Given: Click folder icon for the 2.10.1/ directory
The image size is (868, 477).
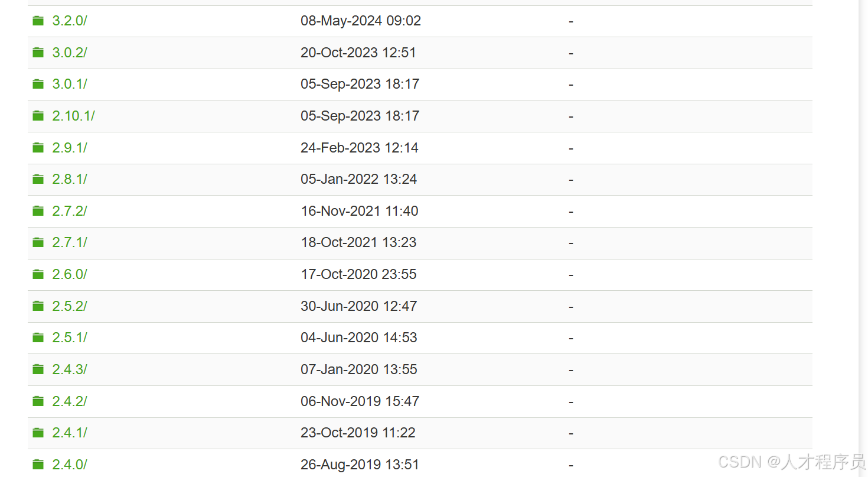Looking at the screenshot, I should (38, 116).
